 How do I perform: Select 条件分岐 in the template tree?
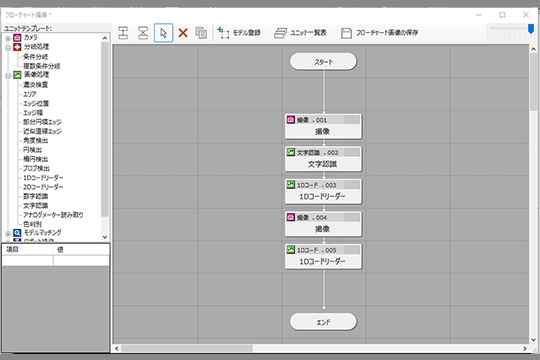click(35, 57)
